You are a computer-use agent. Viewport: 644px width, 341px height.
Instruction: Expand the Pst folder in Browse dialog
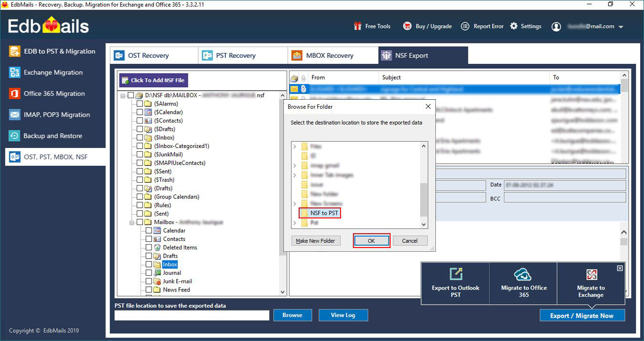tap(295, 223)
